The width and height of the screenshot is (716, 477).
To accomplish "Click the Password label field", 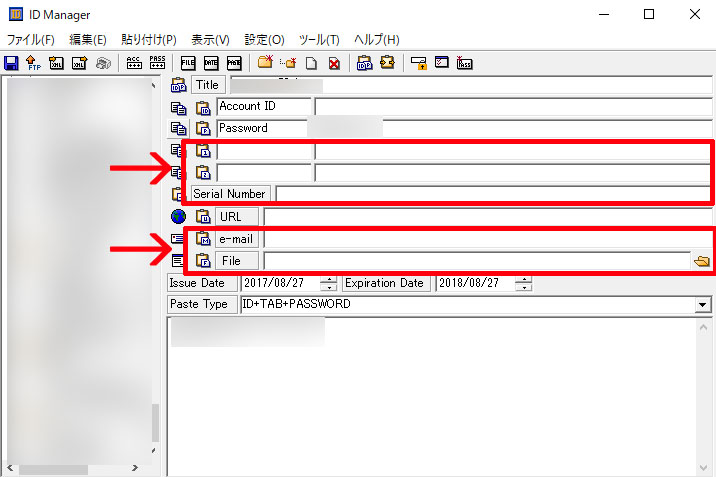I will (x=262, y=128).
